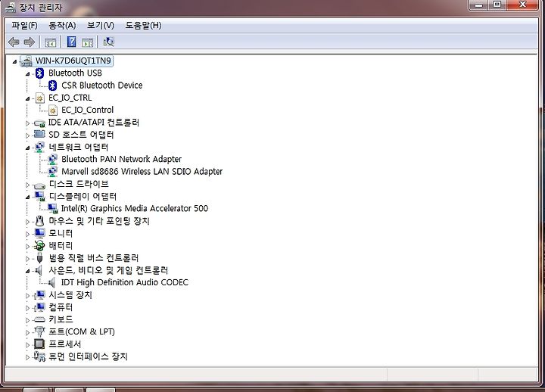545x392 pixels.
Task: Click the 범용 직렬 버스 컨트롤러 USB icon
Action: [x=39, y=258]
